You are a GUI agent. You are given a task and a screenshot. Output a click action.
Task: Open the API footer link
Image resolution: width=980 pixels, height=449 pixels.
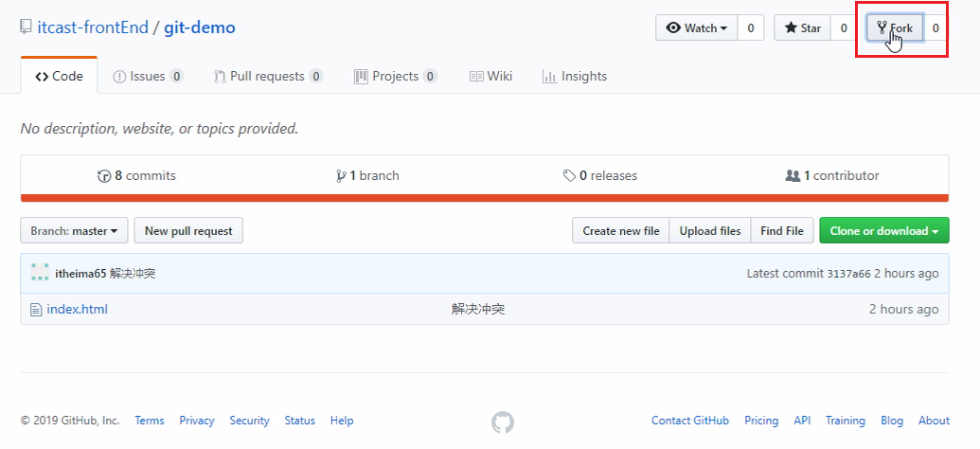802,421
